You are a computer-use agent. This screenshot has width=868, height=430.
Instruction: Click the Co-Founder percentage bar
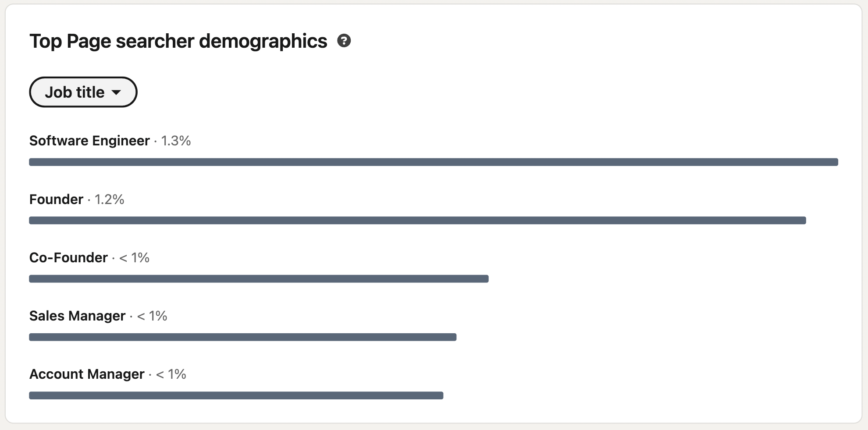click(259, 279)
